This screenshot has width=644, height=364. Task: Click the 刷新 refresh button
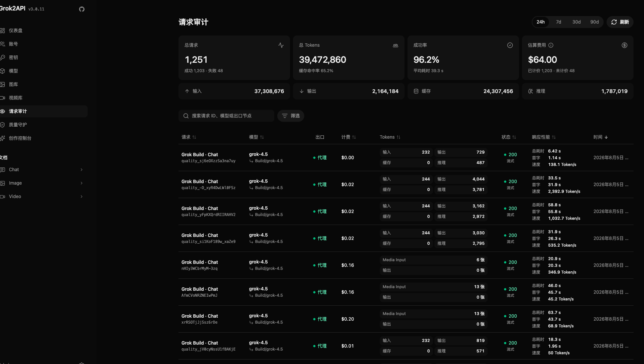pos(620,22)
